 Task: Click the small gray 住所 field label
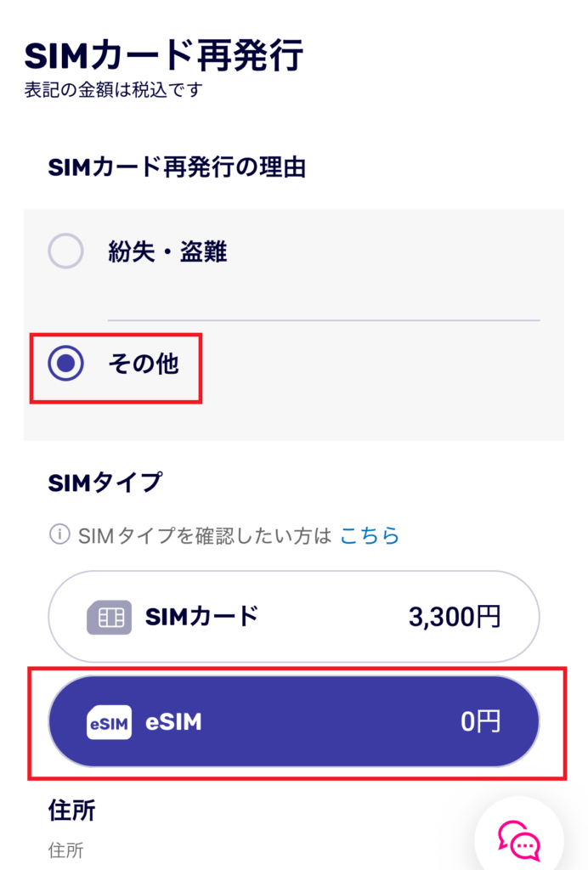65,850
